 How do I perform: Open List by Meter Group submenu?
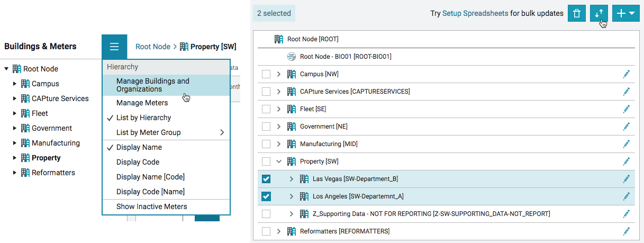166,132
